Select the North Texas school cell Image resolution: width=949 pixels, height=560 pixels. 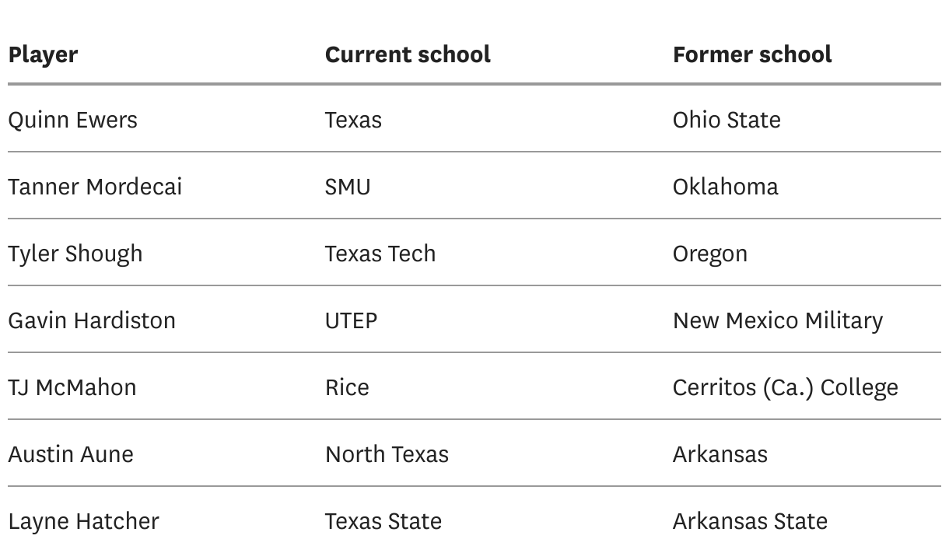coord(387,454)
